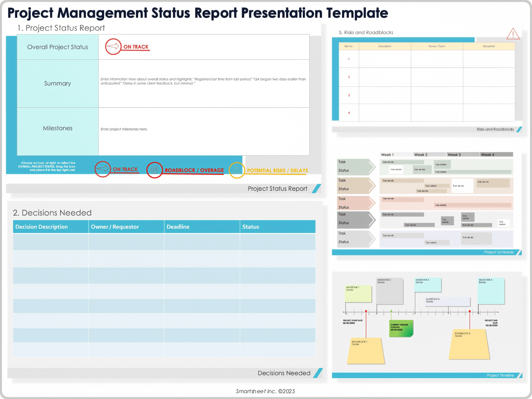Click the Risks and Roadblocks footer label
Screen dimensions: 532x399
pyautogui.click(x=495, y=129)
